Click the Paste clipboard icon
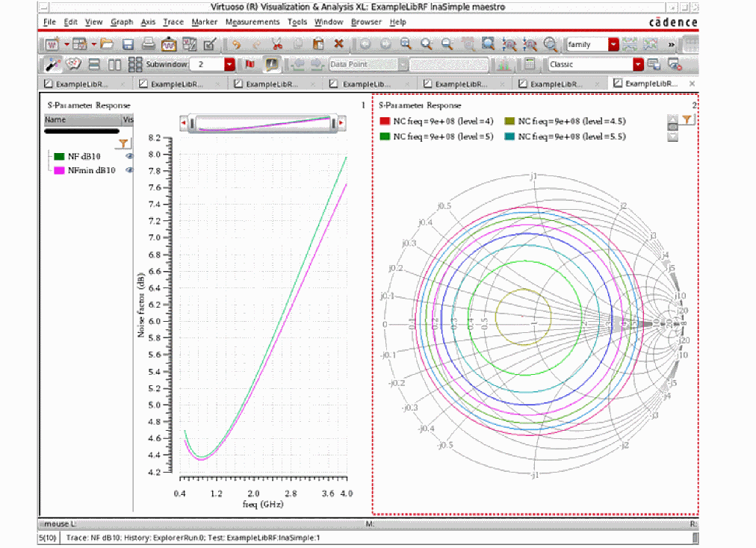The width and height of the screenshot is (756, 548). click(318, 44)
